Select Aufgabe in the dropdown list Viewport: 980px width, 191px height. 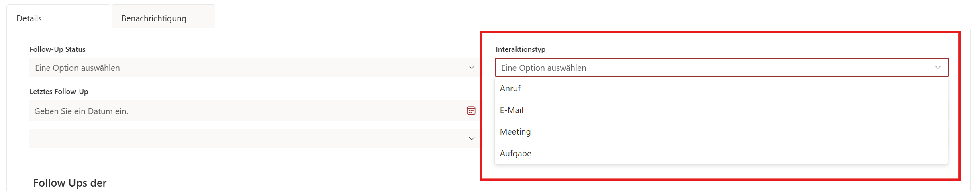(x=516, y=154)
